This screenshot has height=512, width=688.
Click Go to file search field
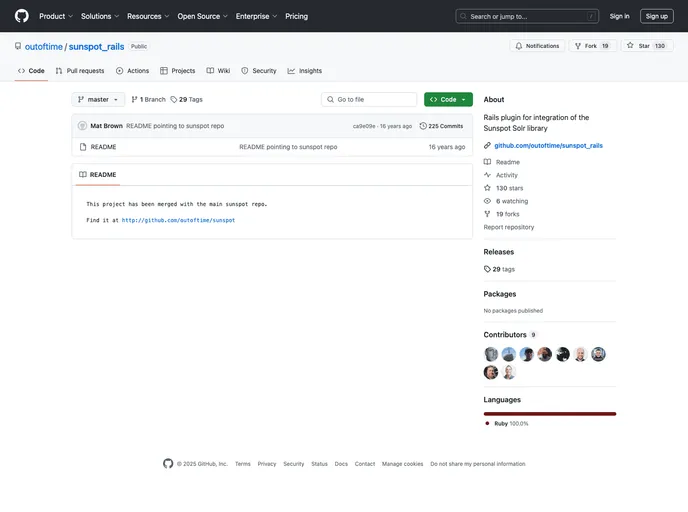[369, 100]
